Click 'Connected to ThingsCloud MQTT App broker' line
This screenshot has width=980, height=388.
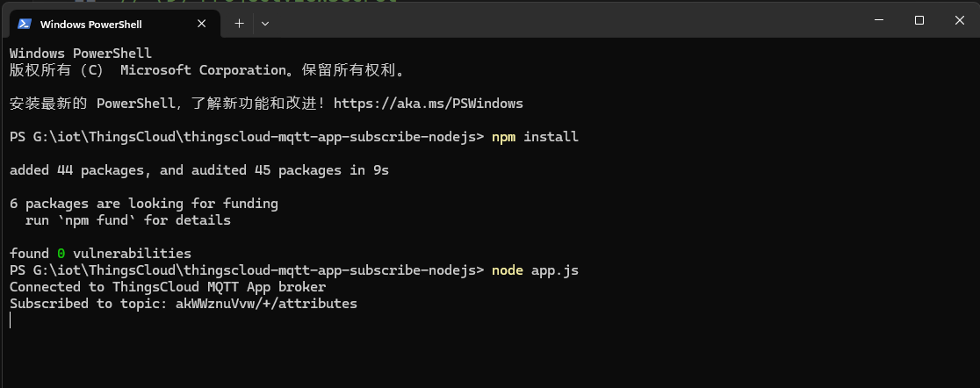(x=168, y=287)
